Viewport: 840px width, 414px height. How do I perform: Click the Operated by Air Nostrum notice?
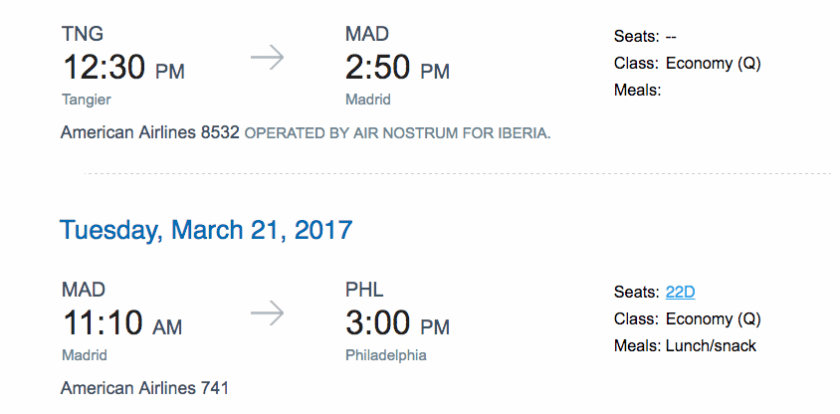tap(397, 133)
